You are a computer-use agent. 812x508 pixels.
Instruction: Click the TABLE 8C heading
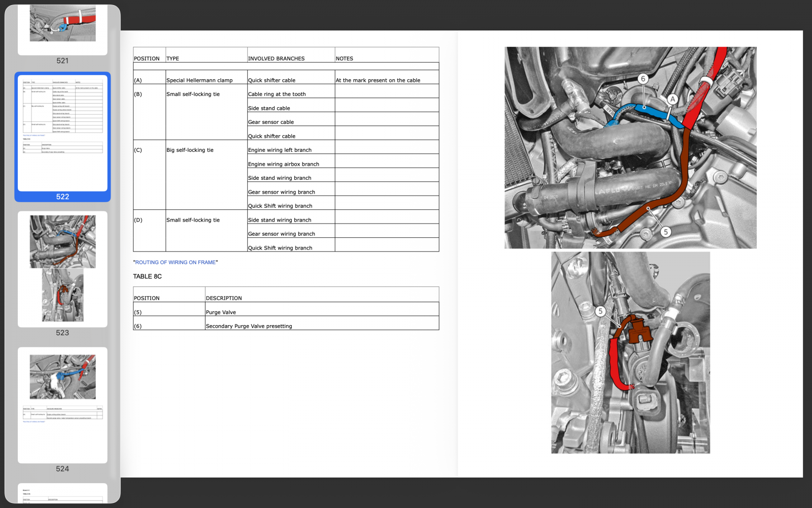(147, 276)
